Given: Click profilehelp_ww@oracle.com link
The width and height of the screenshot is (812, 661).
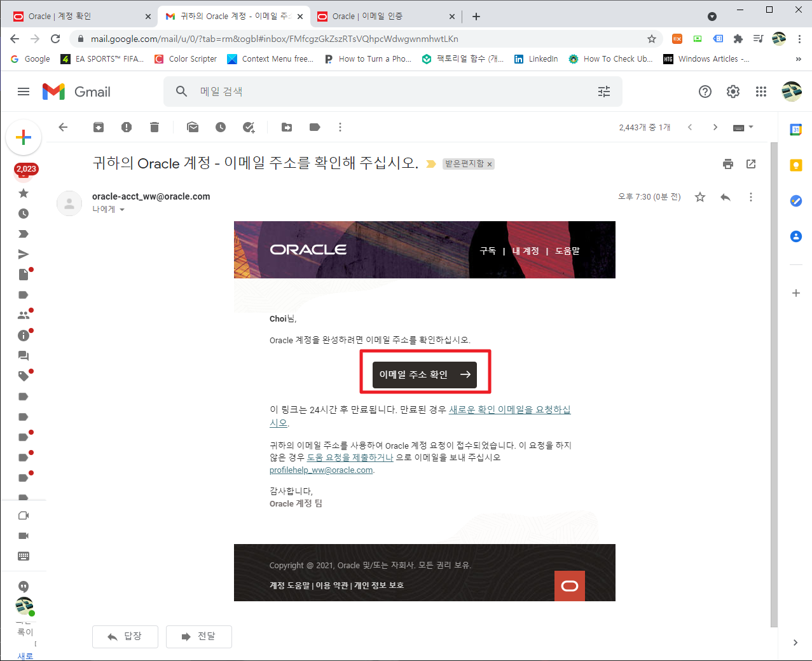Looking at the screenshot, I should pos(321,470).
